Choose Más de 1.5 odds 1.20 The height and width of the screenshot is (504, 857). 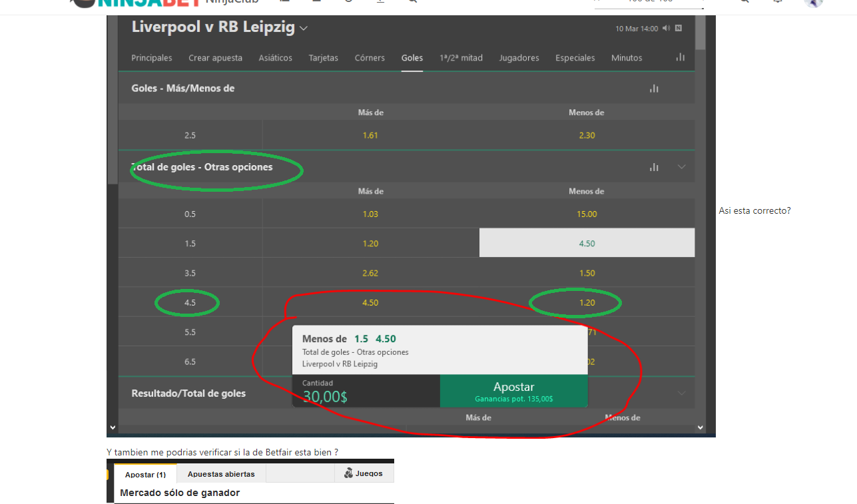pos(370,243)
